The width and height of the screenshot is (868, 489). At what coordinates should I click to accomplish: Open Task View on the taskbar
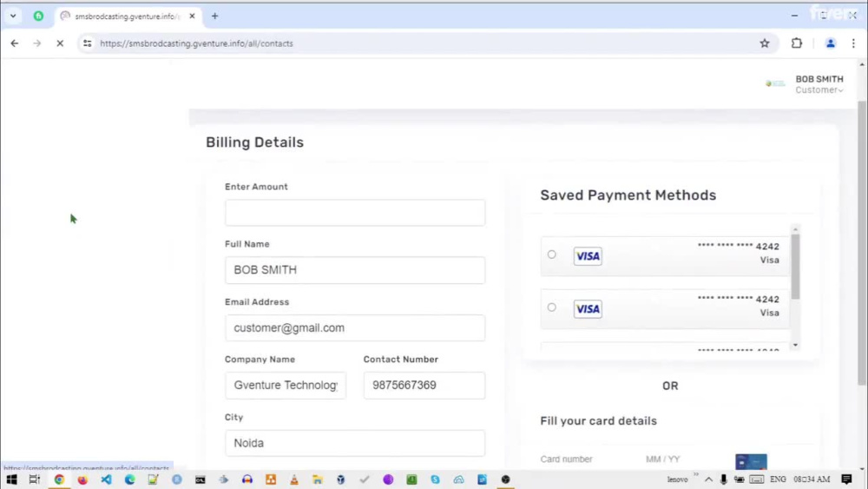35,479
